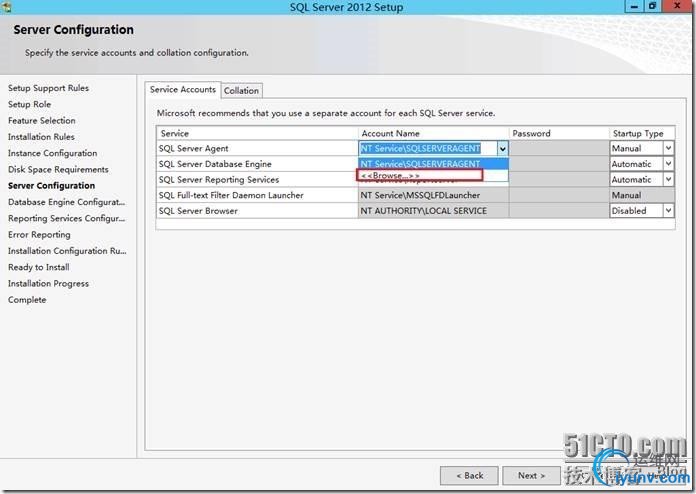Click the Setup Support Rules step

click(x=48, y=88)
